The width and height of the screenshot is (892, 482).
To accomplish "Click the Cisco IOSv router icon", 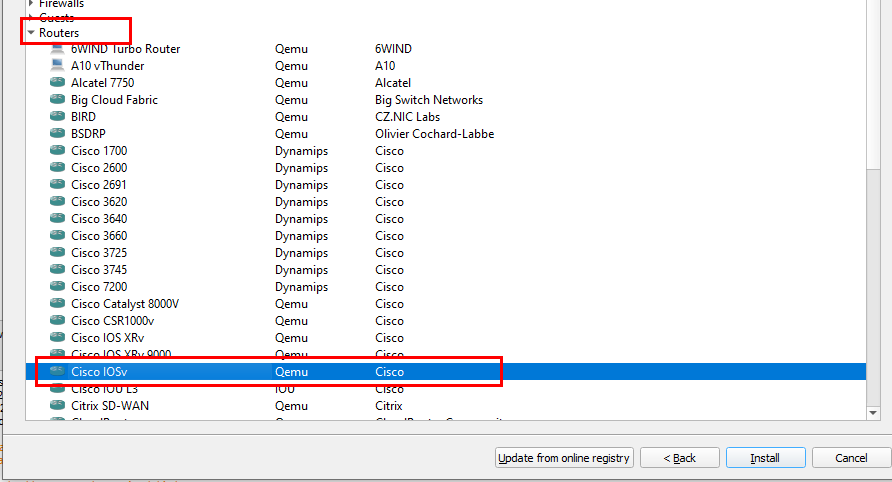I will tap(57, 372).
